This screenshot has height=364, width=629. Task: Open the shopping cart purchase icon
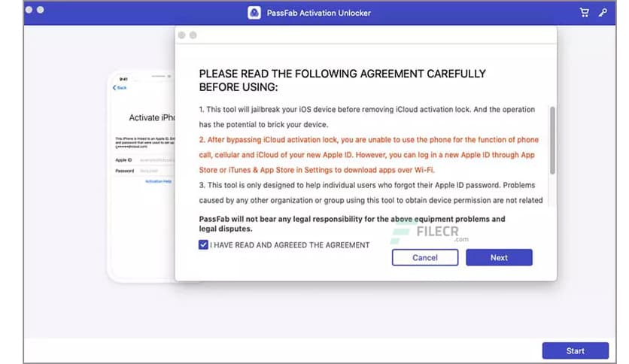[x=584, y=13]
